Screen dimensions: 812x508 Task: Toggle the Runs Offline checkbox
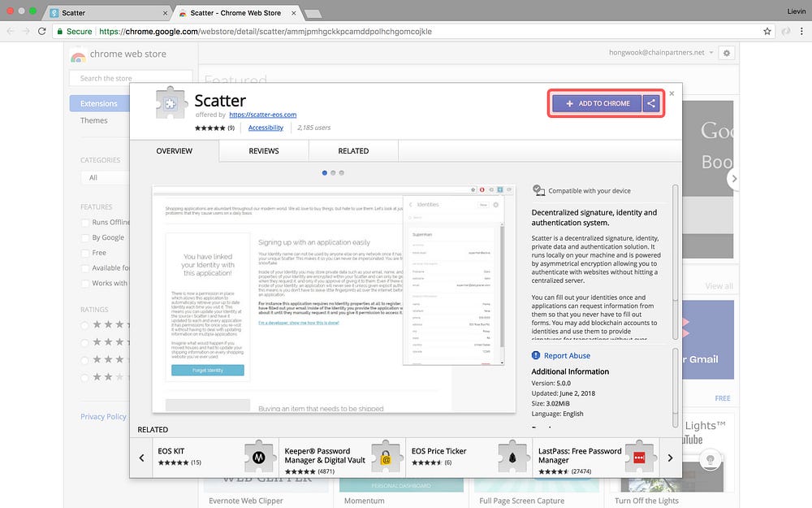[85, 223]
